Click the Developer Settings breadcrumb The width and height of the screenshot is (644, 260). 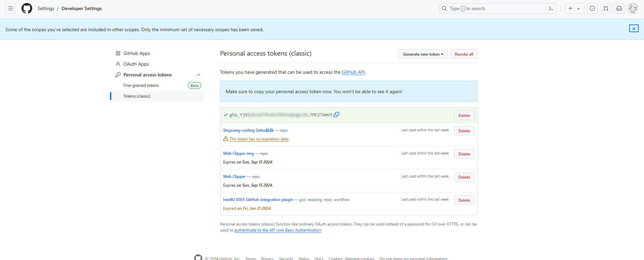[82, 8]
